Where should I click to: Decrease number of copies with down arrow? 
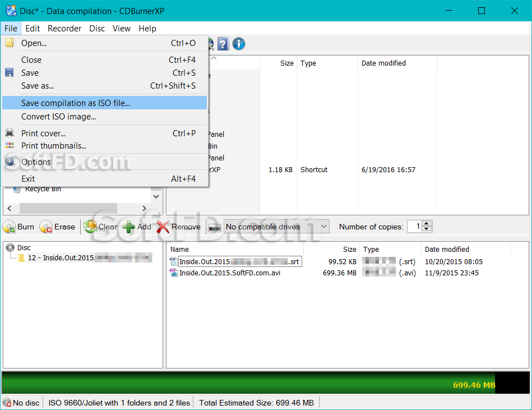pyautogui.click(x=427, y=229)
